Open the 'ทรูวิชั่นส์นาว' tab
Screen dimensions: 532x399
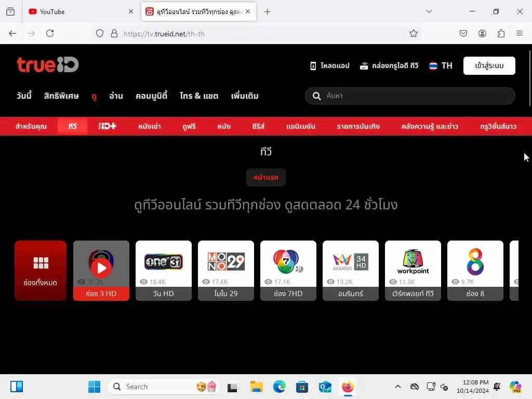(x=498, y=126)
